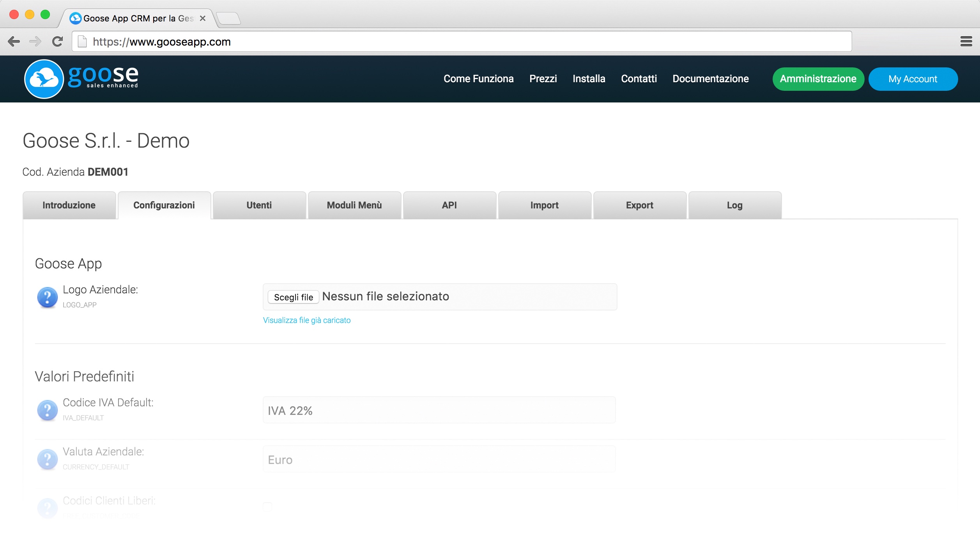Open Documentazione in the header
This screenshot has width=980, height=538.
711,79
